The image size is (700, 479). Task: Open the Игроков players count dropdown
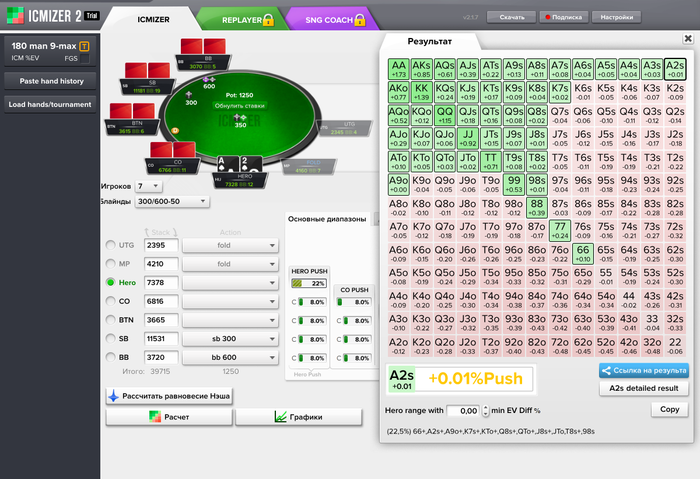tap(148, 186)
